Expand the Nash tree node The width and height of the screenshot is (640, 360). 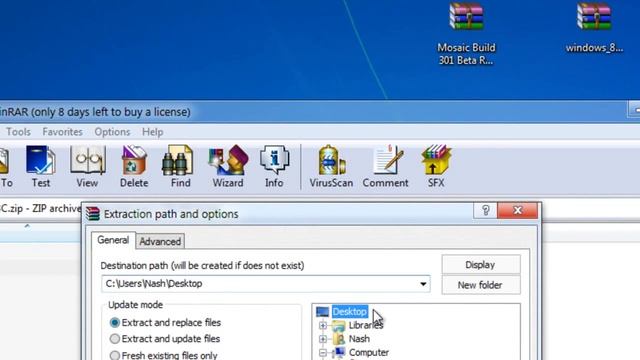(x=323, y=339)
